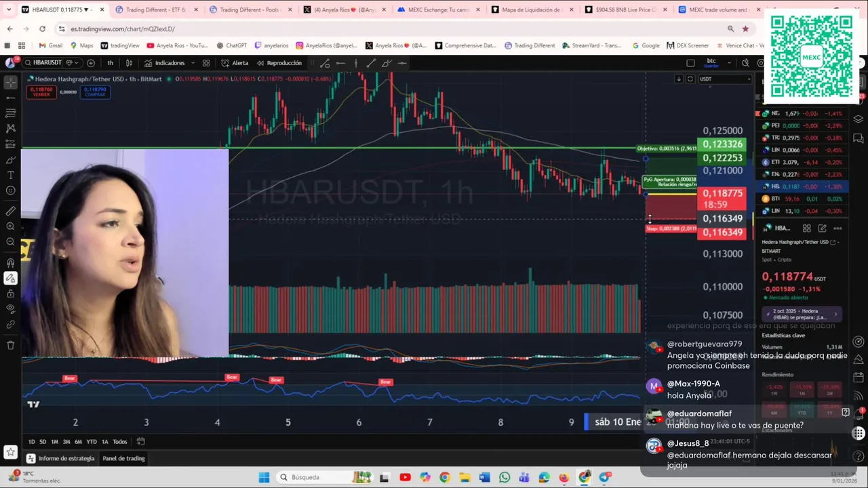The height and width of the screenshot is (488, 868).
Task: Toggle lock all drawings
Action: [x=10, y=293]
